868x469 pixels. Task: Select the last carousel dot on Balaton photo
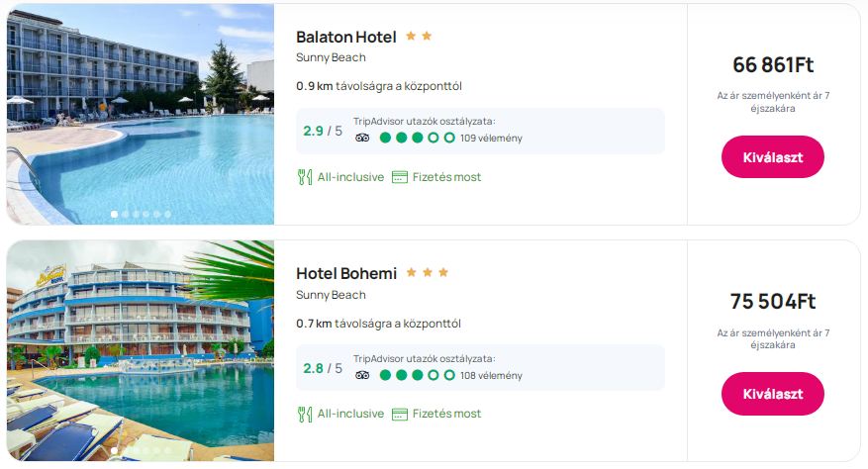point(167,214)
